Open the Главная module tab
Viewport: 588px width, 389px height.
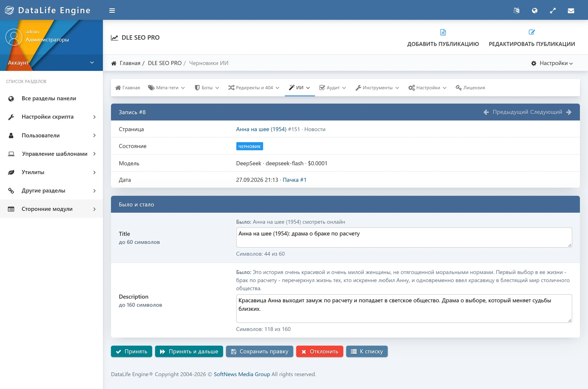coord(128,88)
